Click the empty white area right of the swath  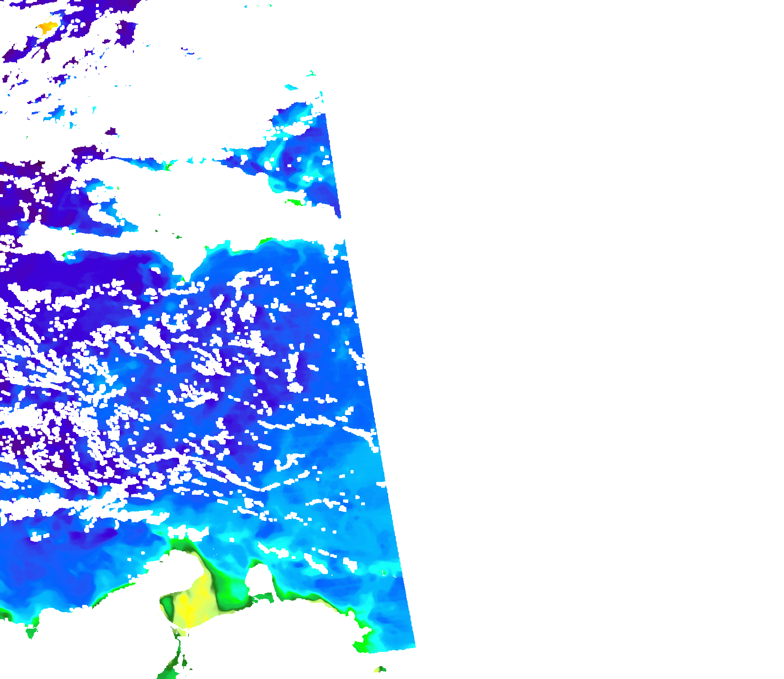coord(594,332)
